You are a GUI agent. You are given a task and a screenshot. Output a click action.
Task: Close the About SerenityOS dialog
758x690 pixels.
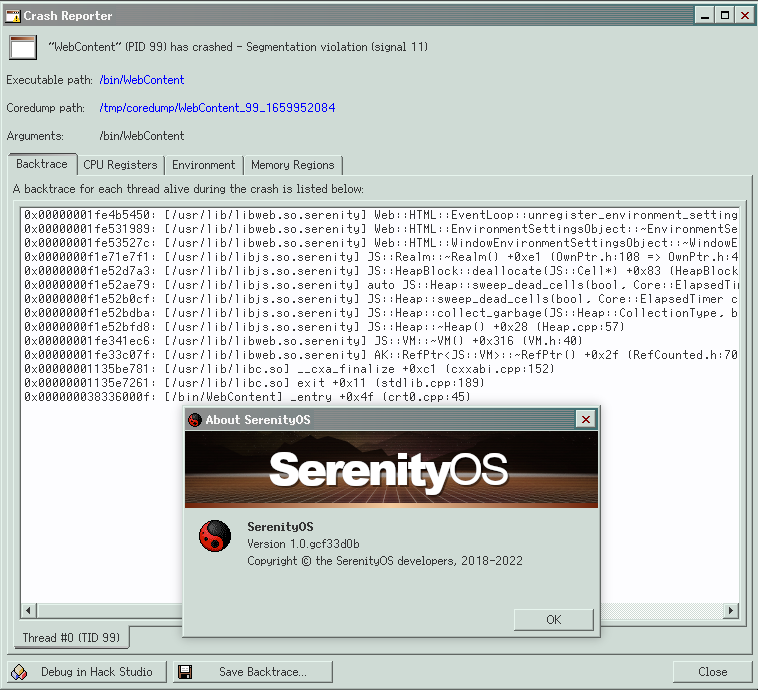click(x=585, y=419)
